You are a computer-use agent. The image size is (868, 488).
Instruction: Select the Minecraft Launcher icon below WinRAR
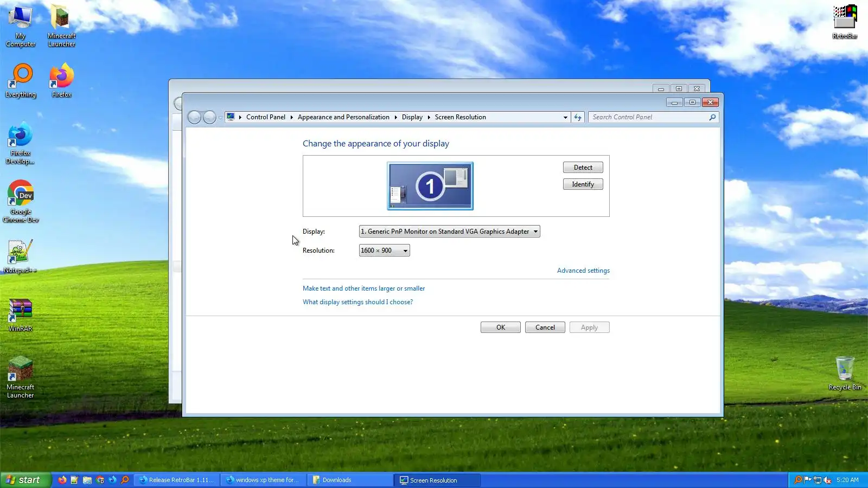coord(21,377)
